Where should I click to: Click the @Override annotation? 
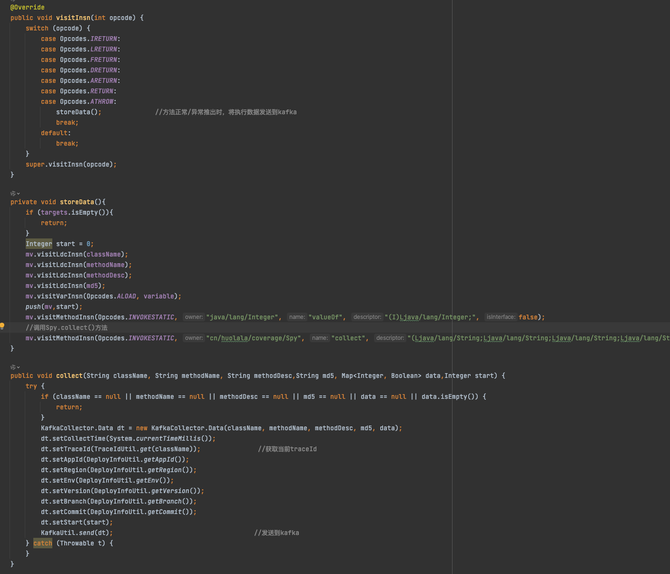point(27,7)
